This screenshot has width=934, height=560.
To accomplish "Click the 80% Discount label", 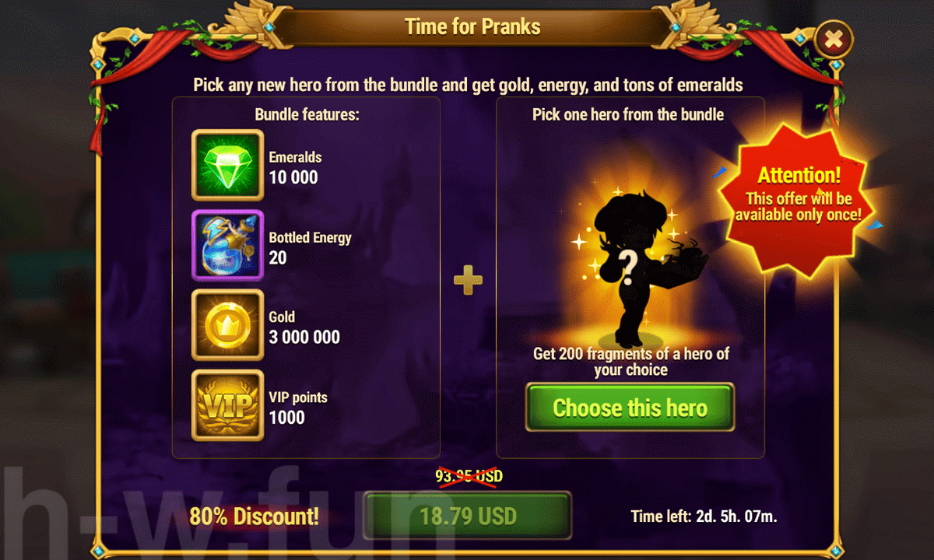I will [x=255, y=516].
